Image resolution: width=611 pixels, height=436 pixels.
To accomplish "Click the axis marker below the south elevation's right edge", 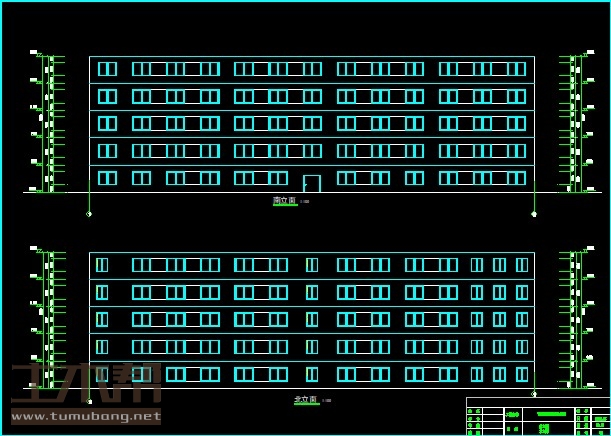I will pos(534,213).
